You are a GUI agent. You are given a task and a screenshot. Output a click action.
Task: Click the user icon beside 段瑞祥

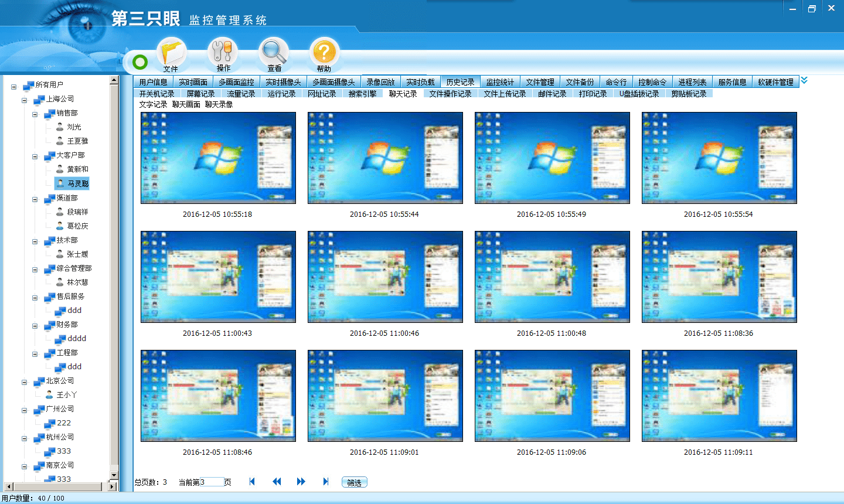(60, 212)
